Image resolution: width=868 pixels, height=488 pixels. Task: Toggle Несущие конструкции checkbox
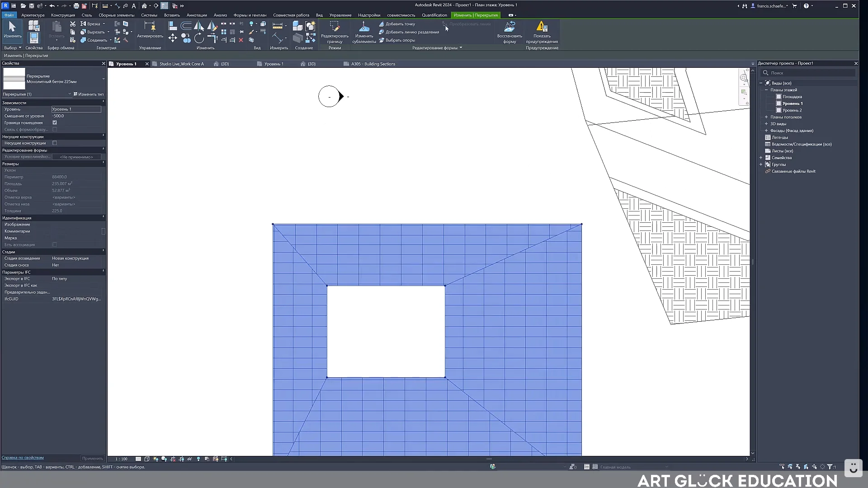coord(55,143)
